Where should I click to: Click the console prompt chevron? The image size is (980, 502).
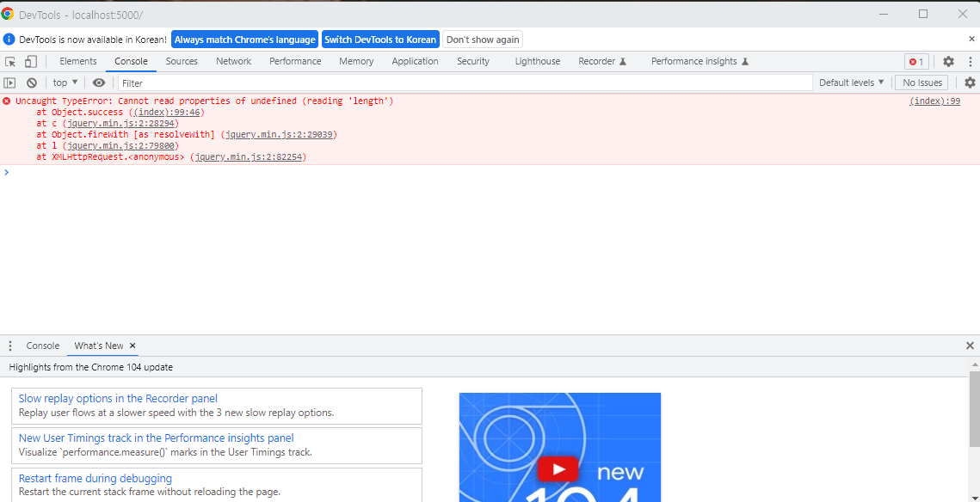(6, 172)
